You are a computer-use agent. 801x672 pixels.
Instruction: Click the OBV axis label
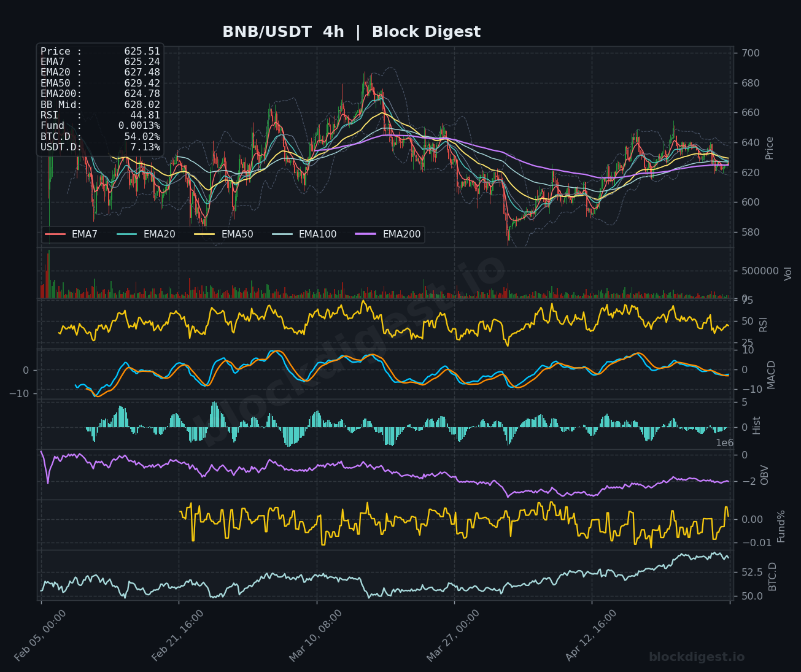pos(765,475)
